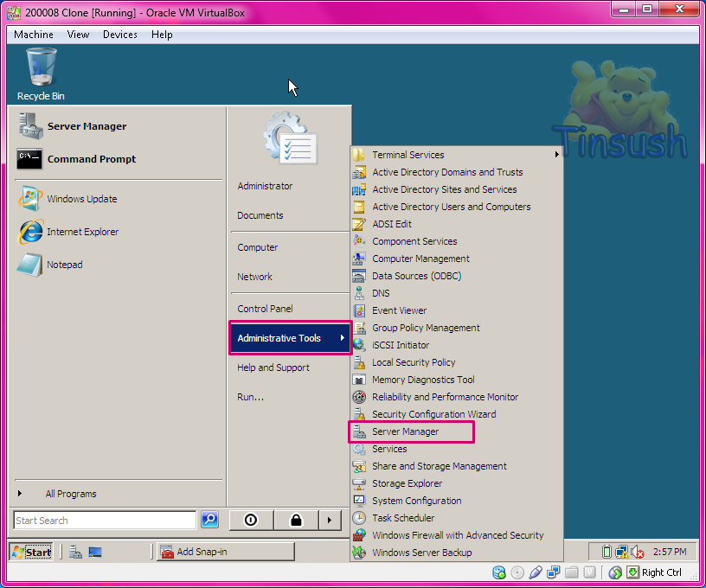Open Active Directory Users and Computers icon
Image resolution: width=706 pixels, height=588 pixels.
click(359, 207)
